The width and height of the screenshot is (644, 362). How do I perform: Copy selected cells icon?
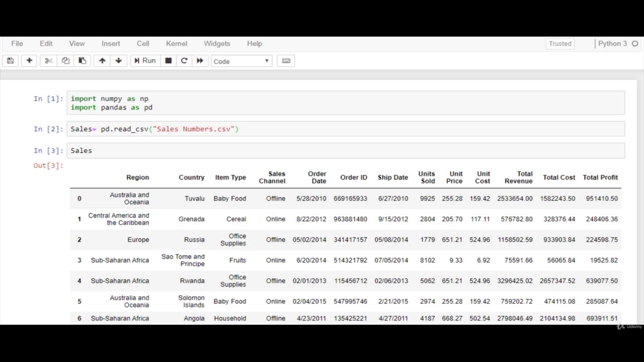[x=65, y=61]
